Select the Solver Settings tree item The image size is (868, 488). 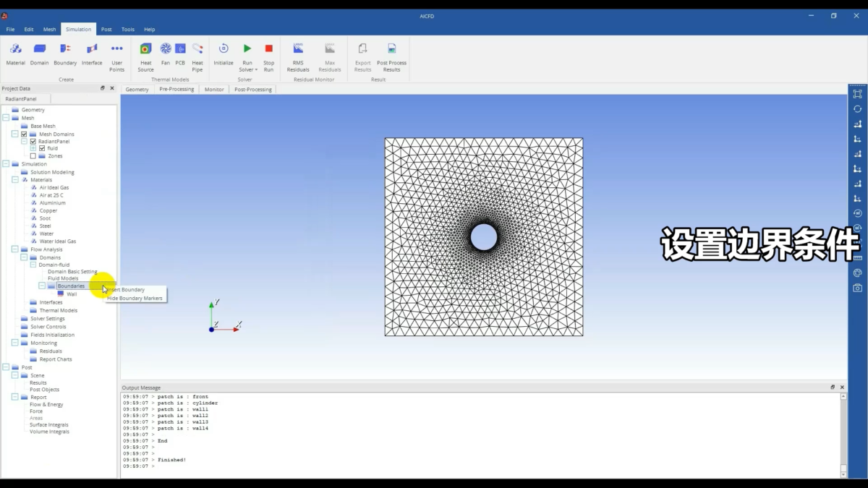point(48,319)
